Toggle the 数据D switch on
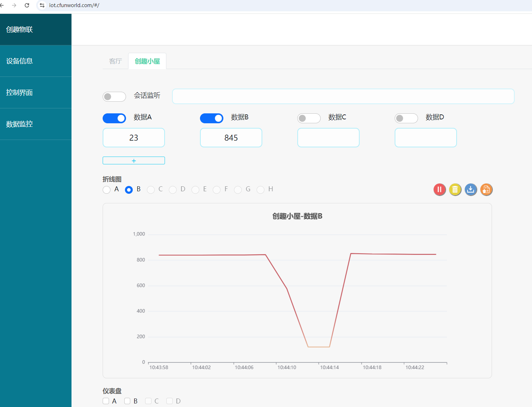Screen dimensions: 532x407 [406, 118]
